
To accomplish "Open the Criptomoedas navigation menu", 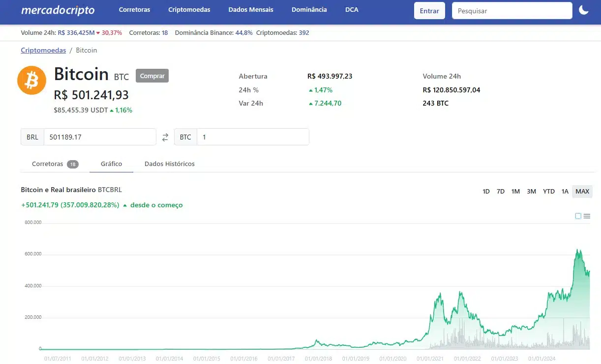I will [189, 10].
